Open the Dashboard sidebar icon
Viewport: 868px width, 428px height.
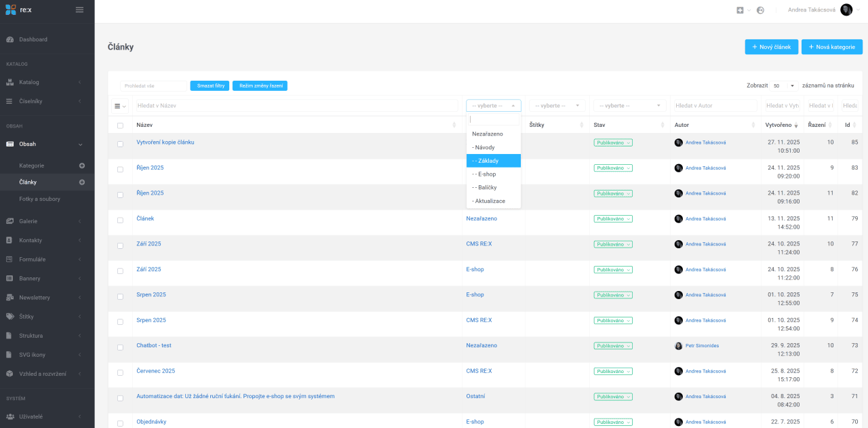coord(9,39)
